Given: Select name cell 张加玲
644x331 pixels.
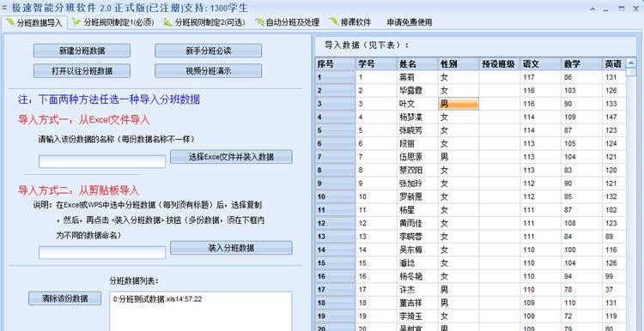Looking at the screenshot, I should pyautogui.click(x=417, y=184).
